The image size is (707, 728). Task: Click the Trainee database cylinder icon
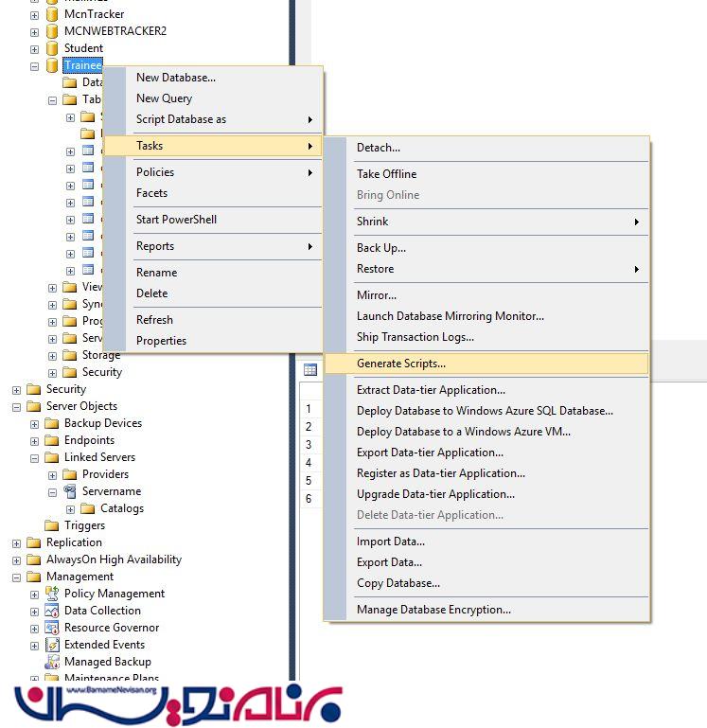tap(52, 65)
